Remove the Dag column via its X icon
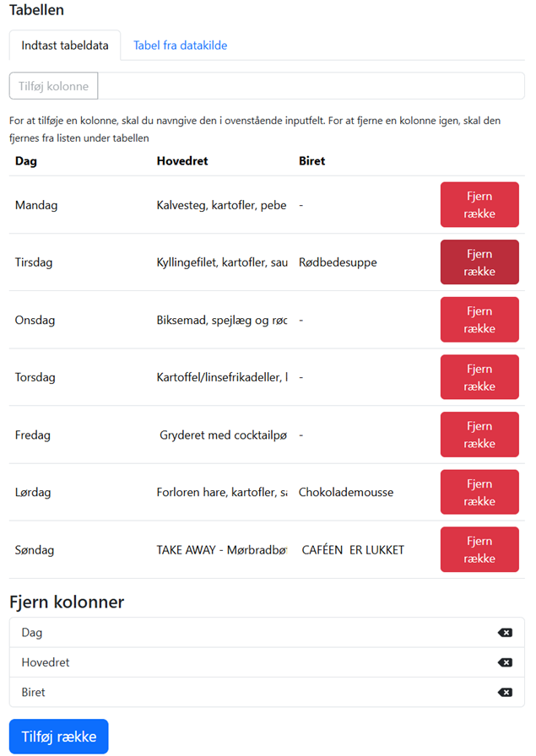This screenshot has width=536, height=756. click(x=505, y=632)
